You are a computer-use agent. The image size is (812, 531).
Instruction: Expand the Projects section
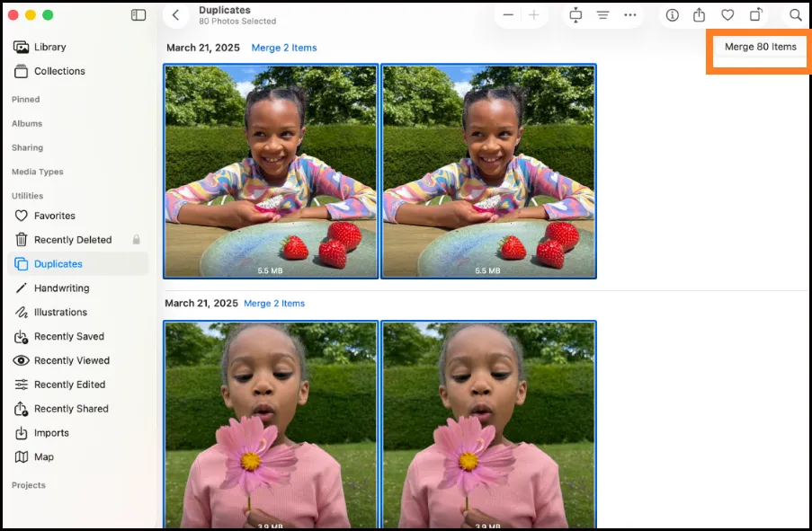(x=28, y=485)
